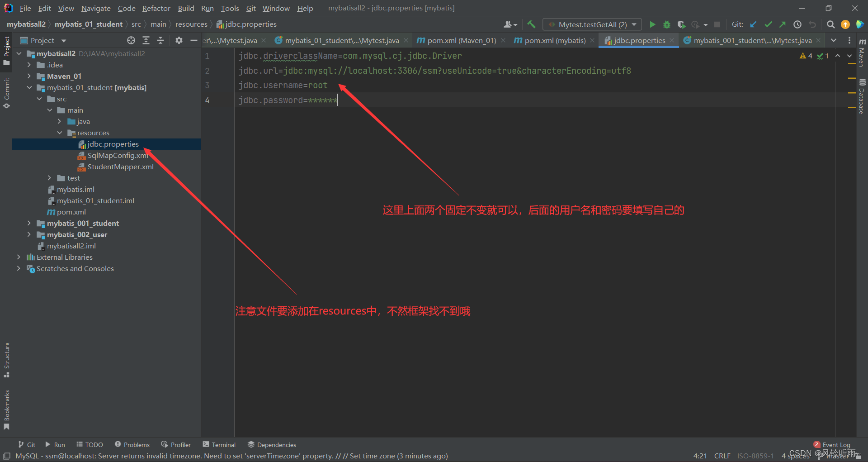Select mybatis_01_student.iml file
This screenshot has height=462, width=868.
95,200
